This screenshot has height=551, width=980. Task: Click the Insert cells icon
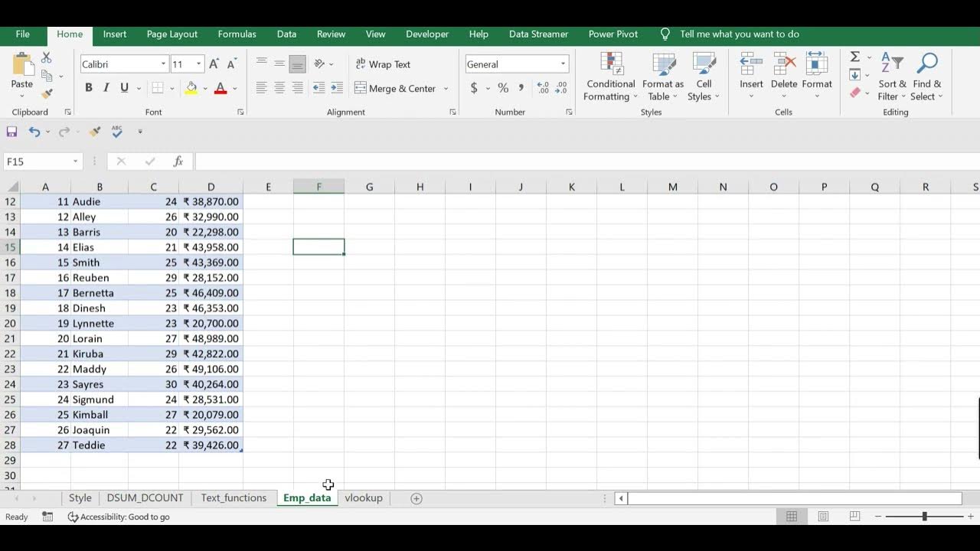(751, 64)
